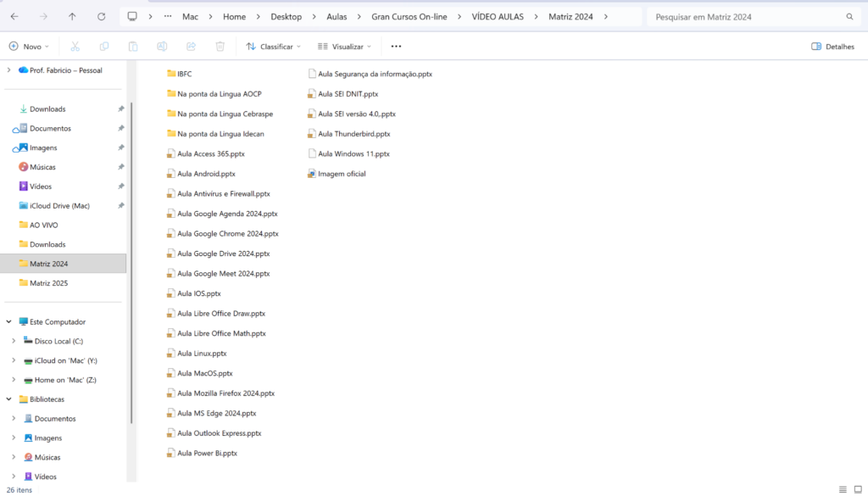Select Aula Outlook Express.pptx
The width and height of the screenshot is (868, 496).
(x=214, y=433)
